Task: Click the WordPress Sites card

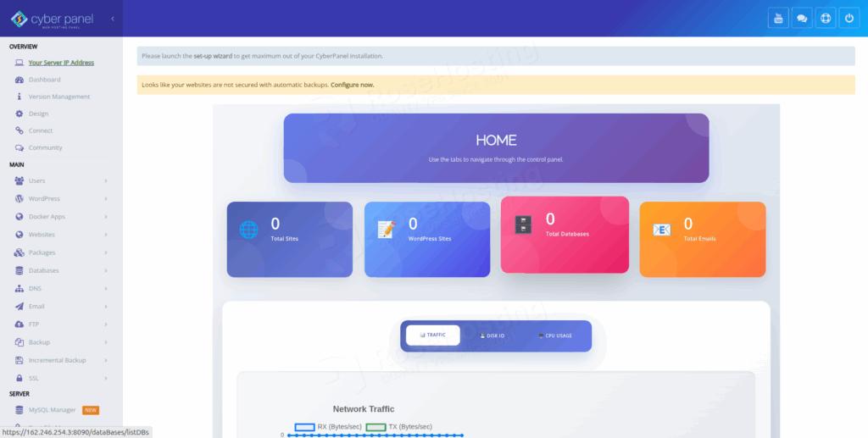Action: 427,240
